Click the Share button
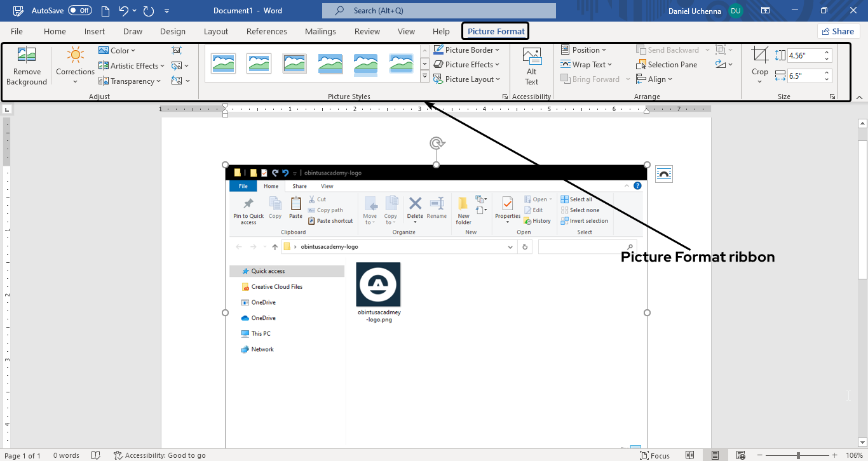This screenshot has height=461, width=868. [838, 30]
